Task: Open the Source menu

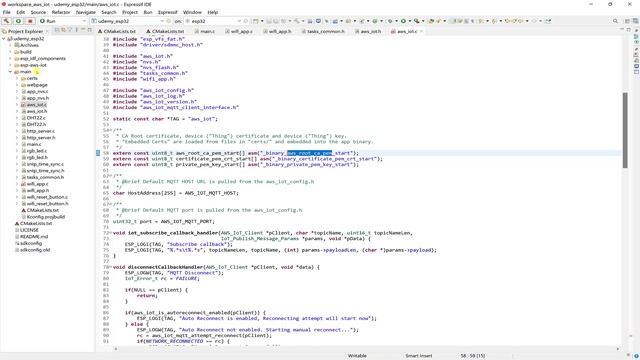Action: pos(38,12)
